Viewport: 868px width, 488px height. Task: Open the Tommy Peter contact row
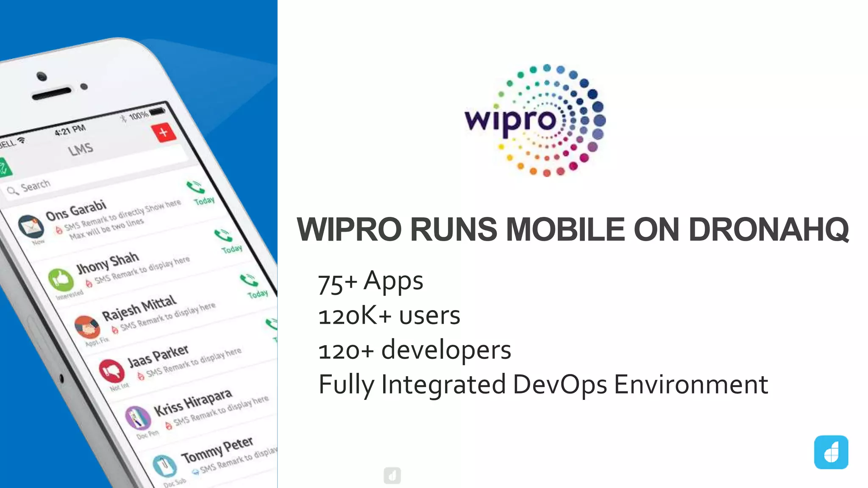click(216, 457)
